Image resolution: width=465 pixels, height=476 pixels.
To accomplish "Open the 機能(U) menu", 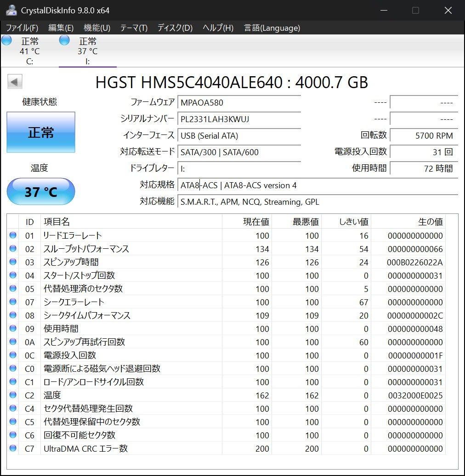I will [x=97, y=28].
